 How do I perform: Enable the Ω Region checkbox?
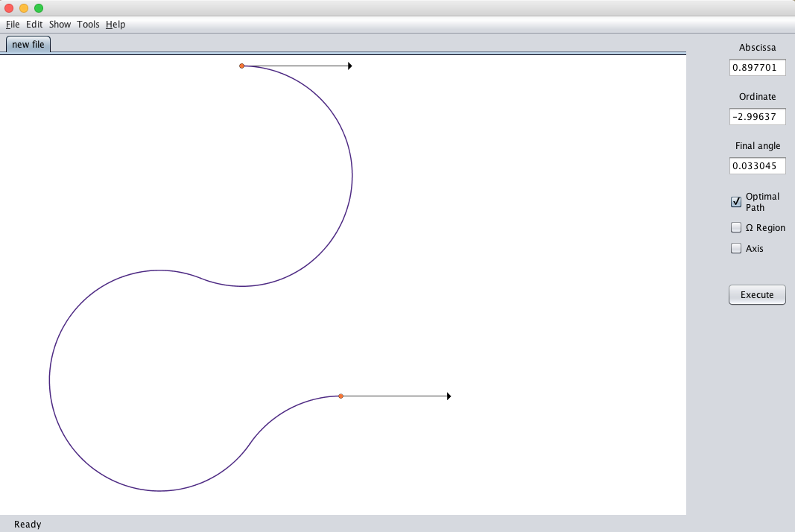click(736, 228)
